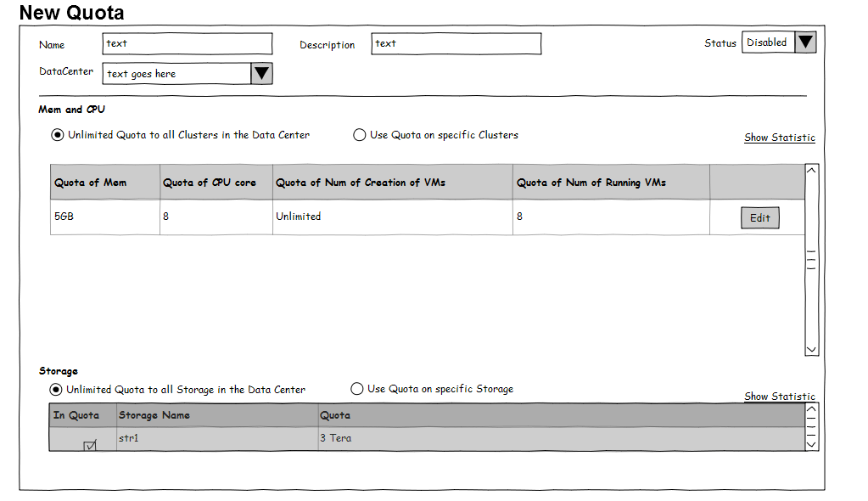Open Show Statistic link for Storage
868x501 pixels.
click(779, 397)
